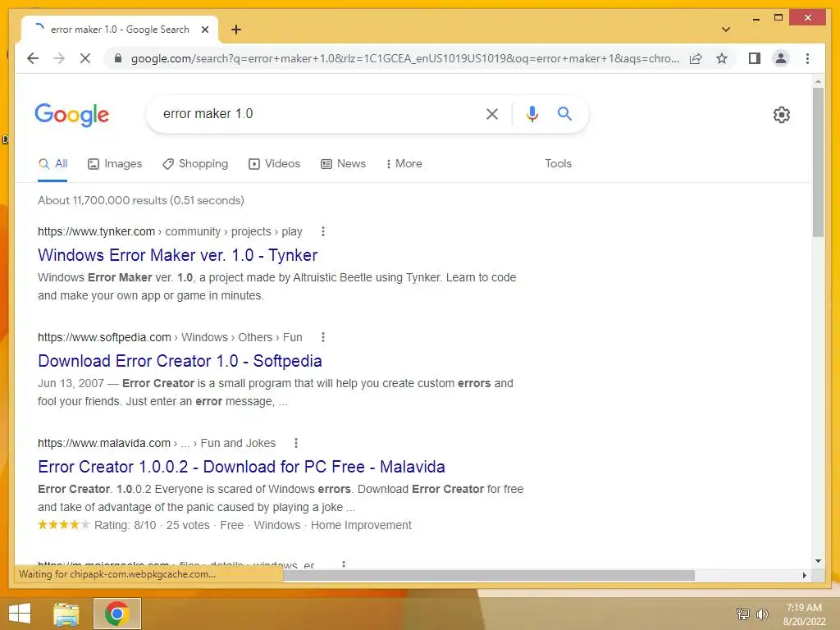Screen dimensions: 840x630
Task: Open 'Error Creator 1.0.0.2' Malavida link
Action: [241, 467]
